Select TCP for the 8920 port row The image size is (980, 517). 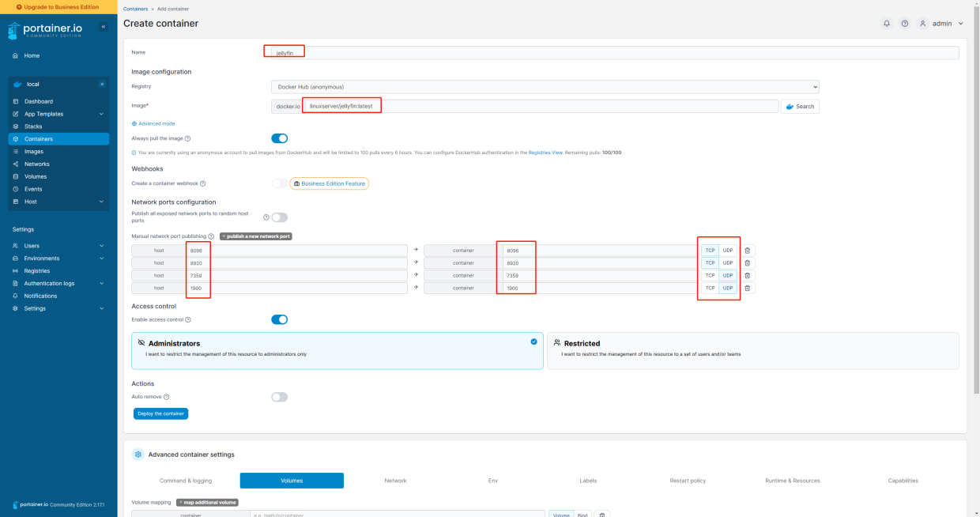click(x=710, y=263)
